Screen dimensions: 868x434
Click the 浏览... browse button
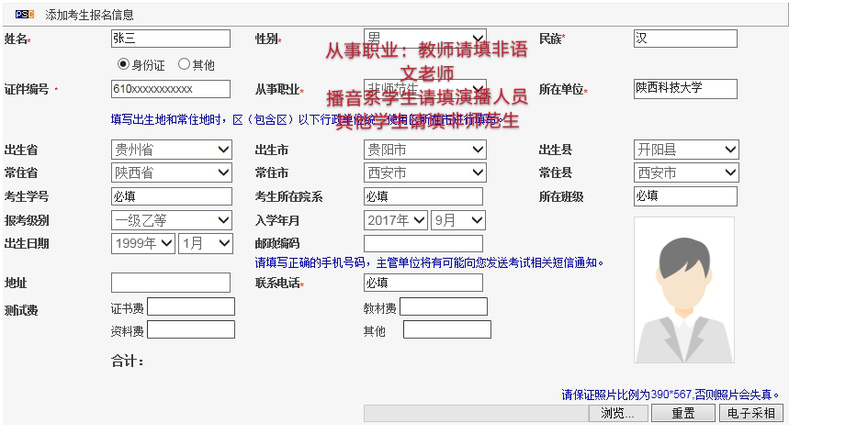tap(618, 414)
